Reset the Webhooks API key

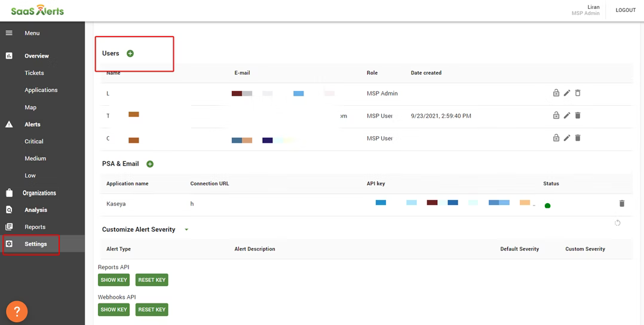point(152,309)
